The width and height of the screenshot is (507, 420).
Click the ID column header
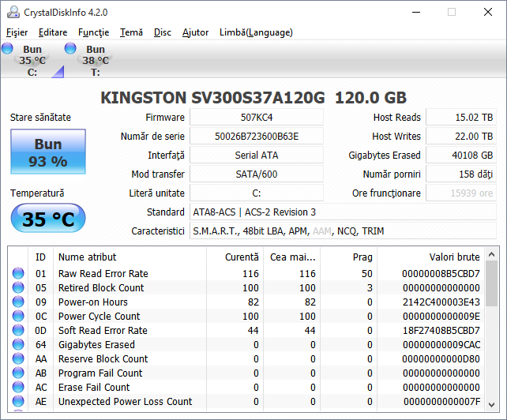tap(41, 257)
